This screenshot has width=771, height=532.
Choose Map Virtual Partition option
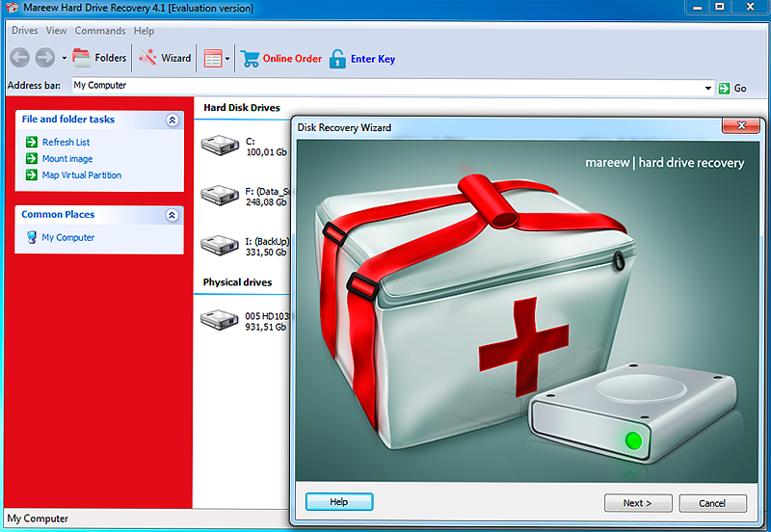81,175
